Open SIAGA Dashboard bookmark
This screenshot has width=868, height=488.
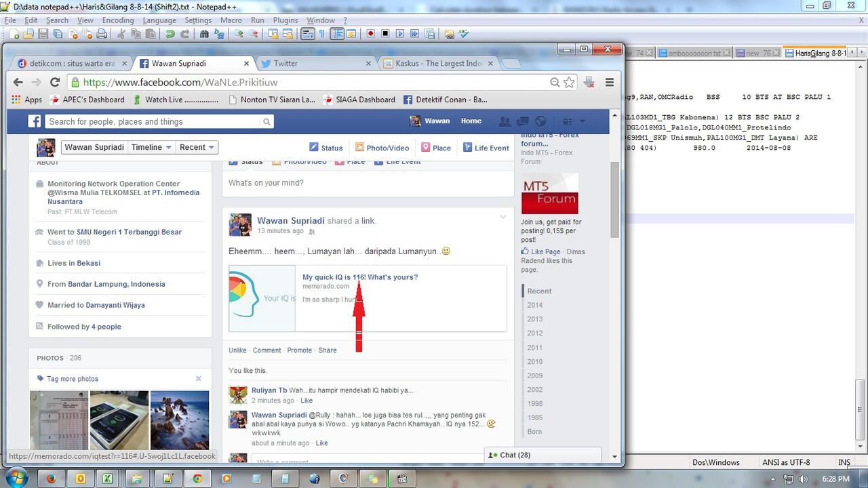[359, 100]
